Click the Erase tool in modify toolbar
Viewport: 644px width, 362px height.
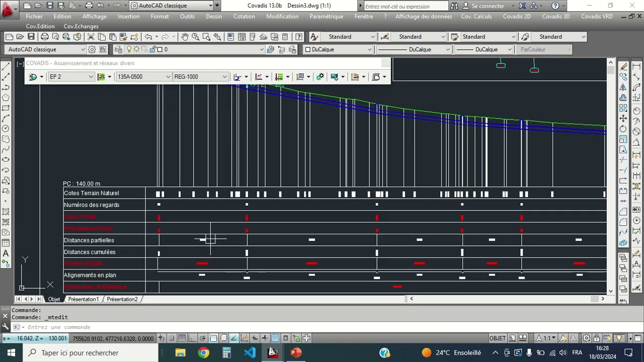[624, 66]
